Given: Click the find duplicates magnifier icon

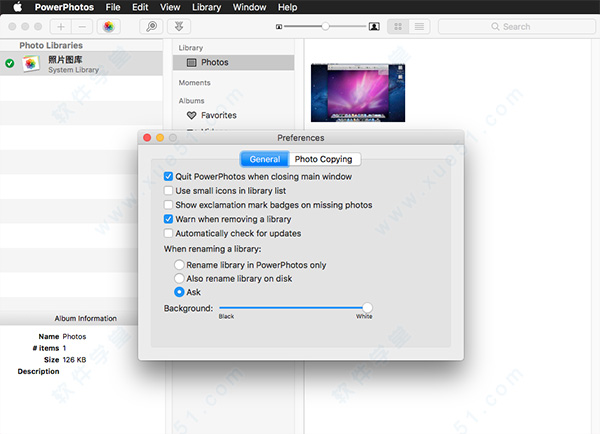Looking at the screenshot, I should pos(152,26).
